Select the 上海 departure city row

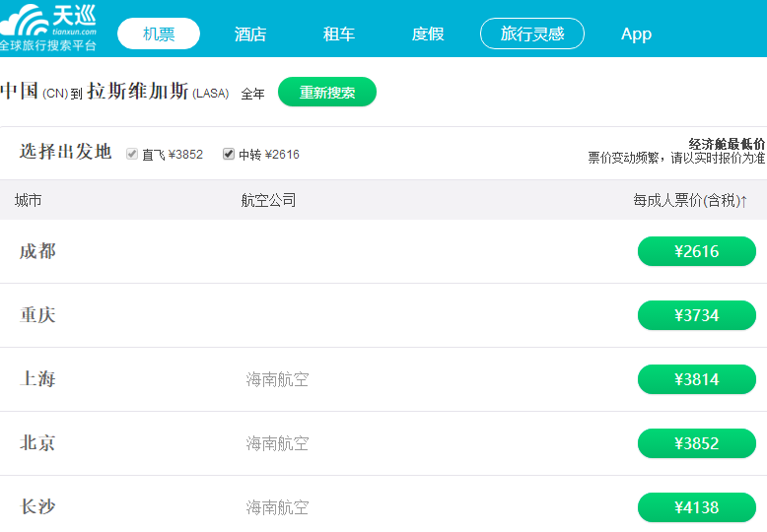click(383, 379)
